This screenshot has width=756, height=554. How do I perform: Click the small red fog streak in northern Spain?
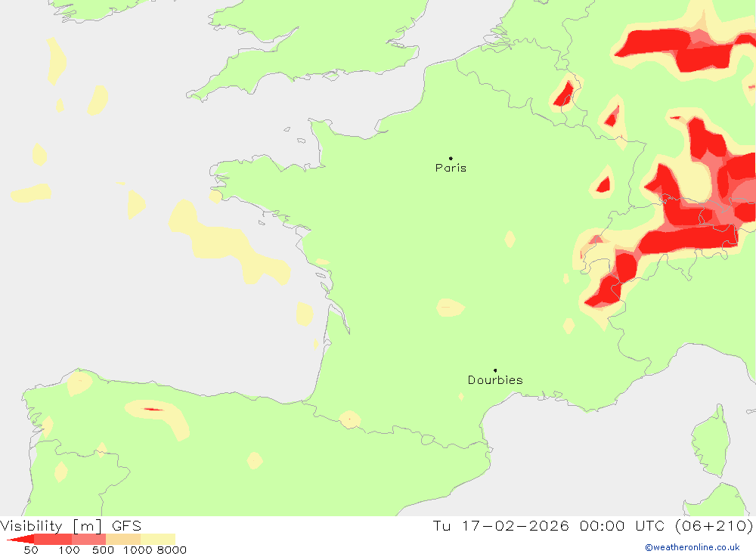click(153, 410)
